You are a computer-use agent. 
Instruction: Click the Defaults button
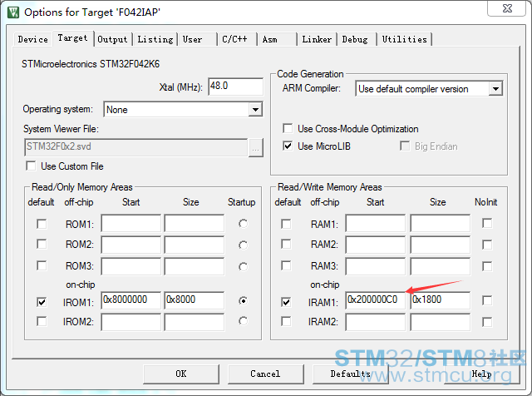351,374
